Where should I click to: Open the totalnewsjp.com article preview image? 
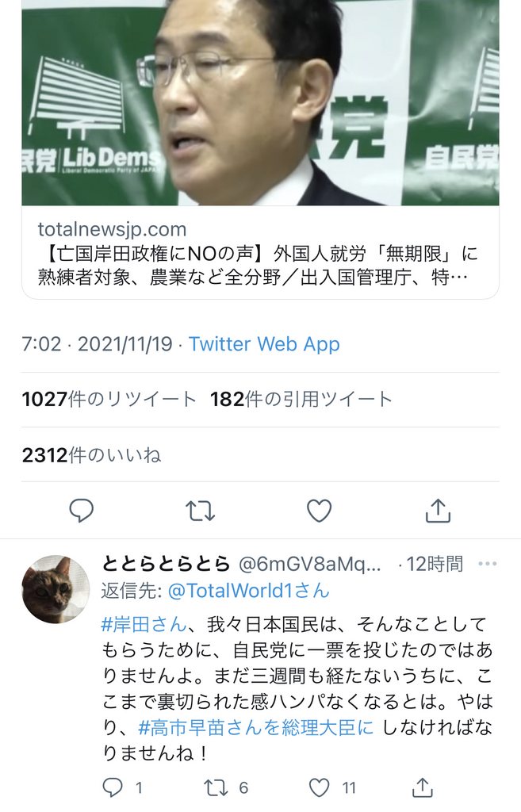click(x=260, y=102)
